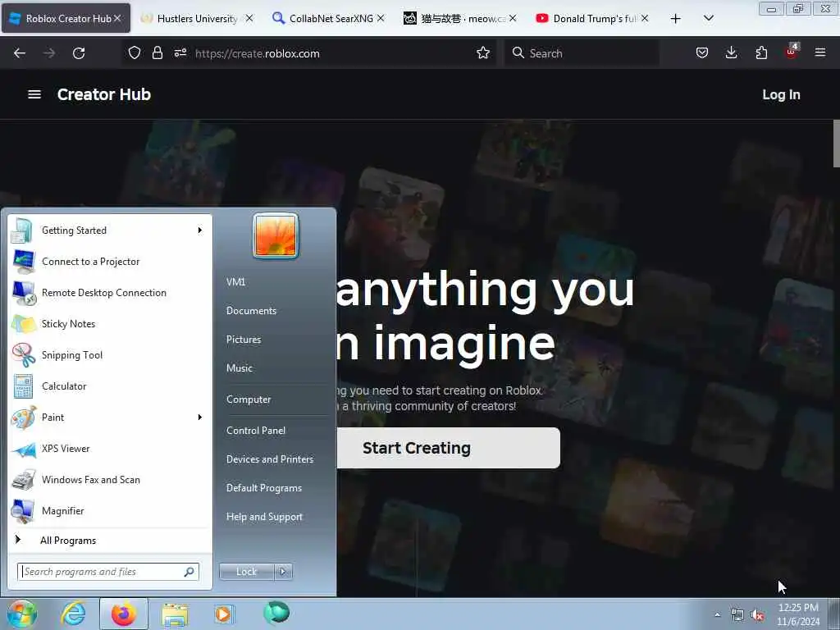840x630 pixels.
Task: Click the Firefox taskbar icon
Action: pos(123,614)
